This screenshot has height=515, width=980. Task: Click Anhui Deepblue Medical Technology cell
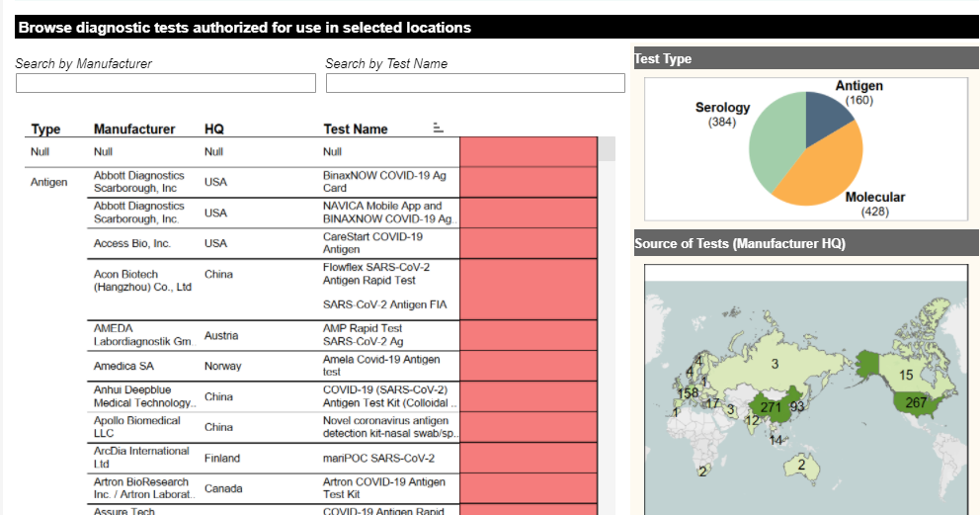click(x=144, y=396)
